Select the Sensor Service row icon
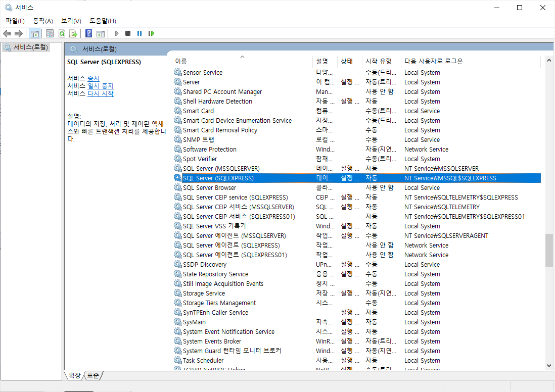555x392 pixels. click(178, 72)
